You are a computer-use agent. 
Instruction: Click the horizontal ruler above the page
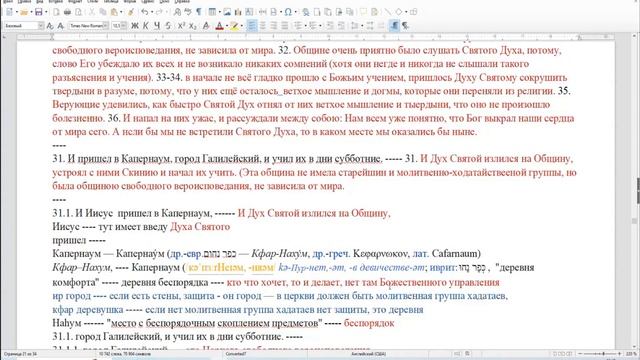point(315,37)
